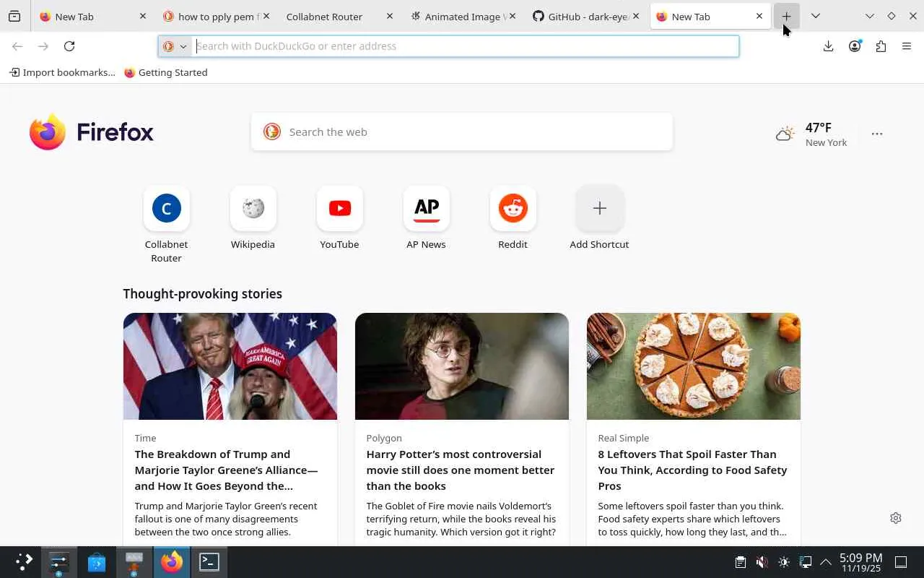Click the muted volume tray icon
This screenshot has width=924, height=578.
pos(762,562)
